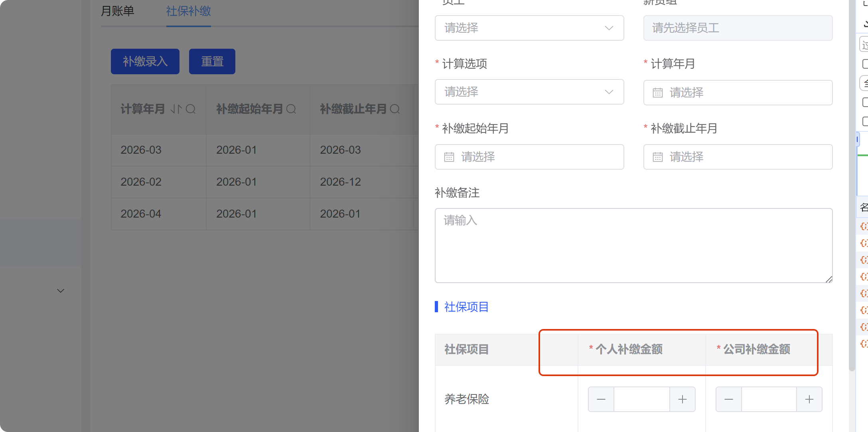Click search icon in 补缴起始年月 column header

coord(291,109)
